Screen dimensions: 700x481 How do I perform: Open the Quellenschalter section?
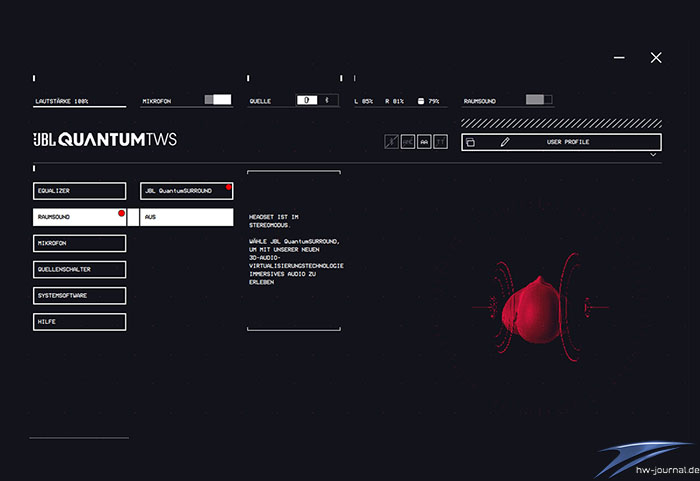point(79,269)
